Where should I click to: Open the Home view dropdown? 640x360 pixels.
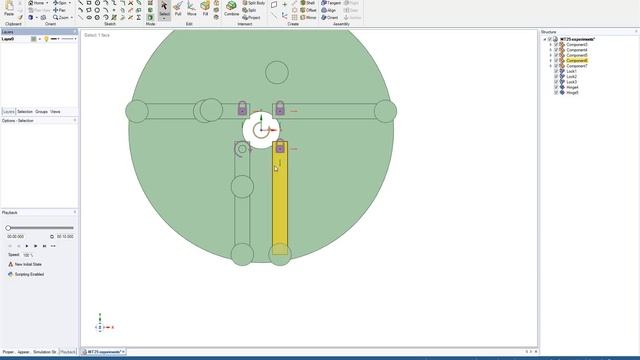[x=47, y=3]
